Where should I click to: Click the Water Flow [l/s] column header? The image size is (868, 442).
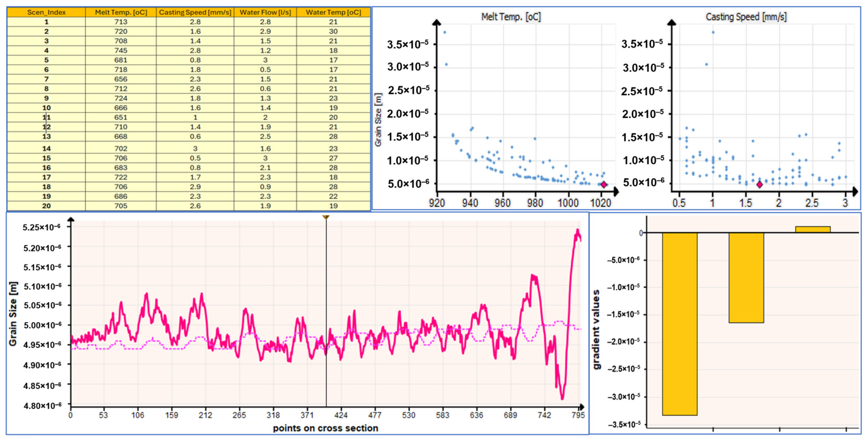(x=265, y=12)
